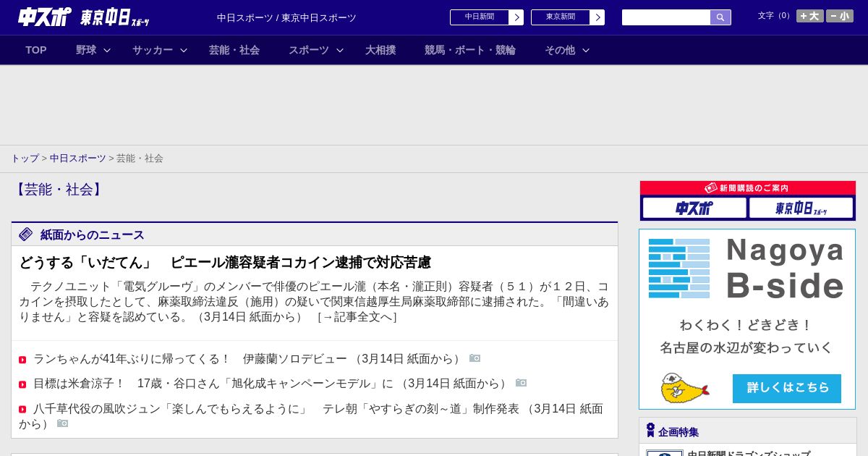Image resolution: width=868 pixels, height=456 pixels.
Task: Click the camera icon beside 風吹ジュン article
Action: tap(62, 423)
